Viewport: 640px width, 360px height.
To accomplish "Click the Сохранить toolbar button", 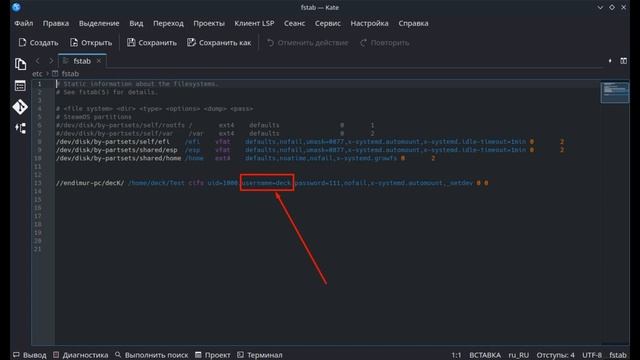I will point(152,42).
